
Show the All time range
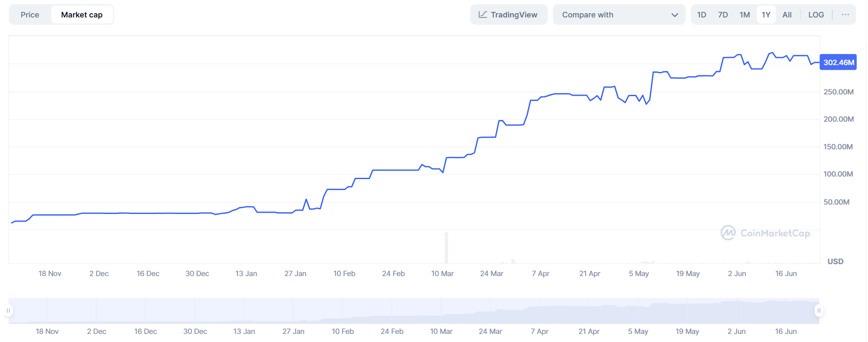[x=787, y=15]
